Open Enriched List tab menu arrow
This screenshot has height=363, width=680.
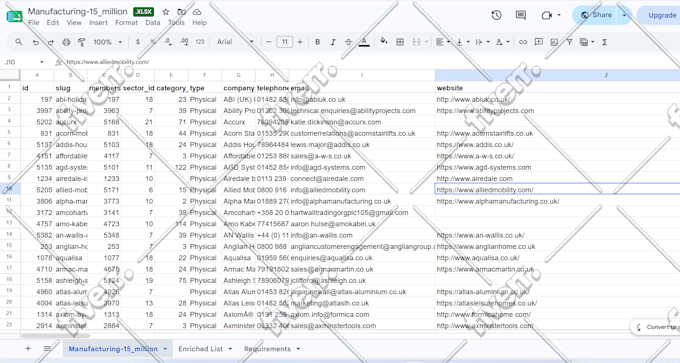coord(230,349)
